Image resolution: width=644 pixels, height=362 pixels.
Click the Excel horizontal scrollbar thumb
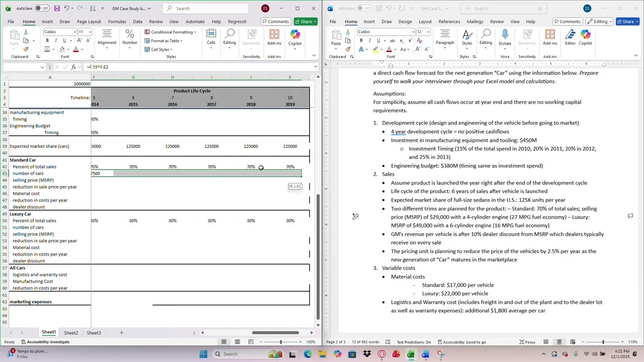coord(275,333)
